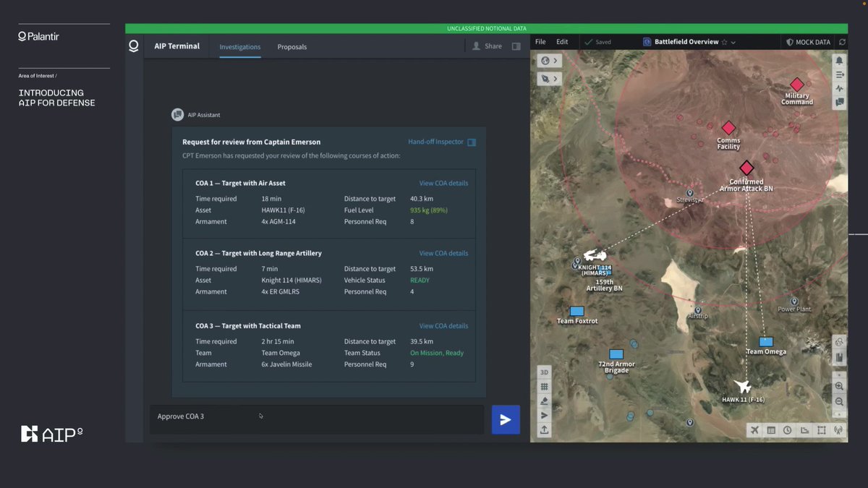Image resolution: width=868 pixels, height=488 pixels.
Task: Click the airplane icon in bottom map toolbar
Action: (x=755, y=430)
